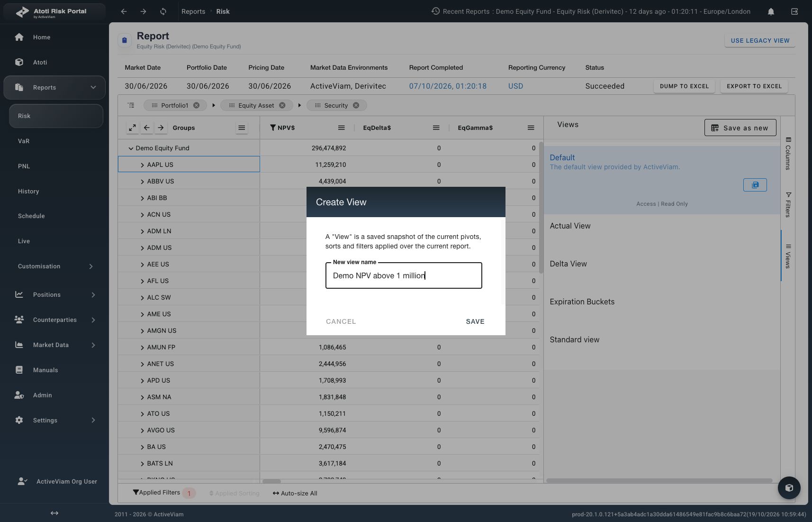
Task: Open the Columns side tab
Action: pos(788,154)
